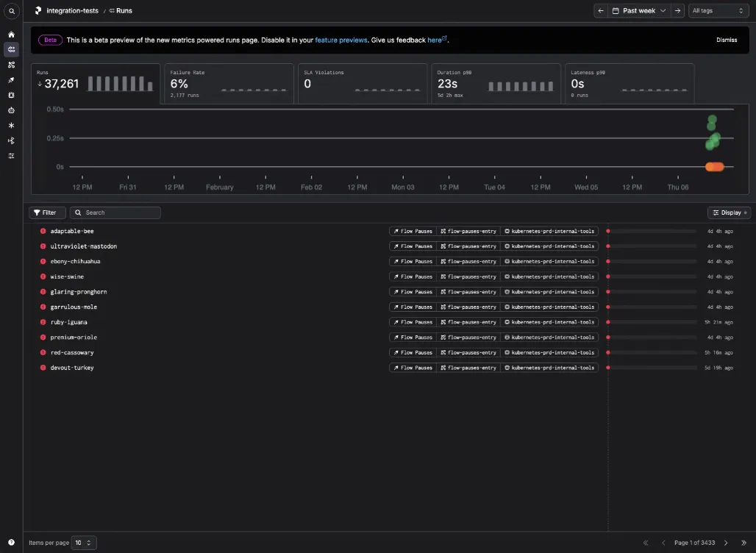Open the search icon in sidebar
This screenshot has height=553, width=756.
click(12, 10)
